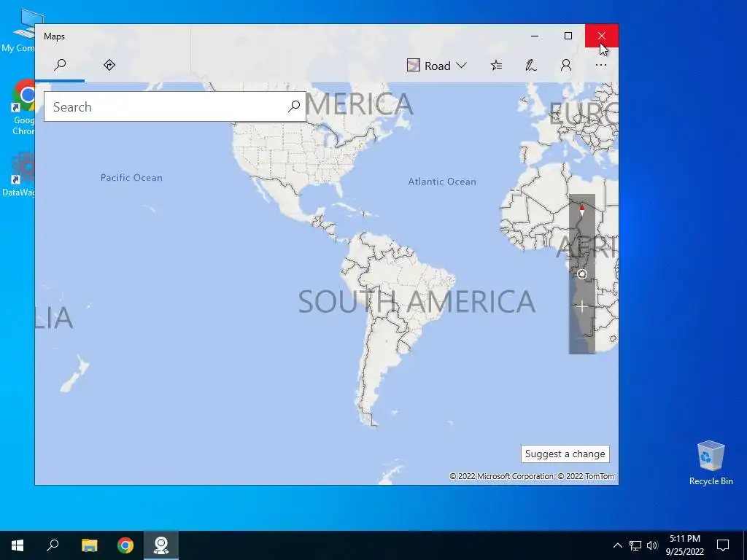The image size is (747, 560).
Task: Click the SOUTH AMERICA map label
Action: click(x=417, y=301)
